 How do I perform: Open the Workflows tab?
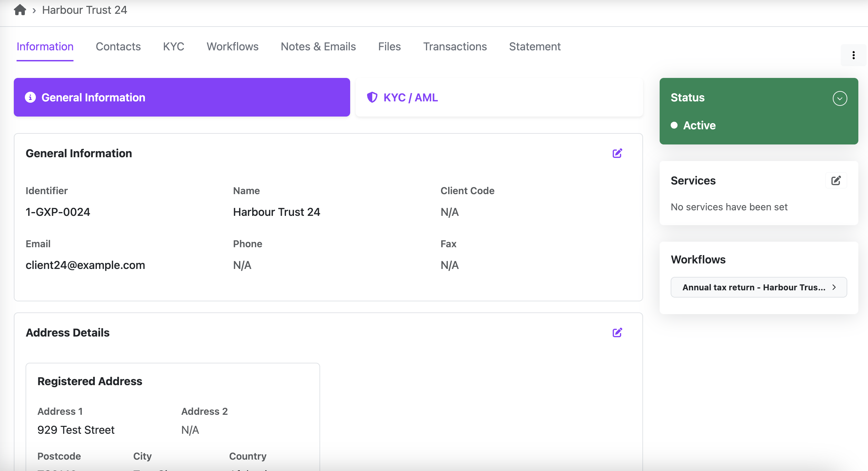pos(233,47)
